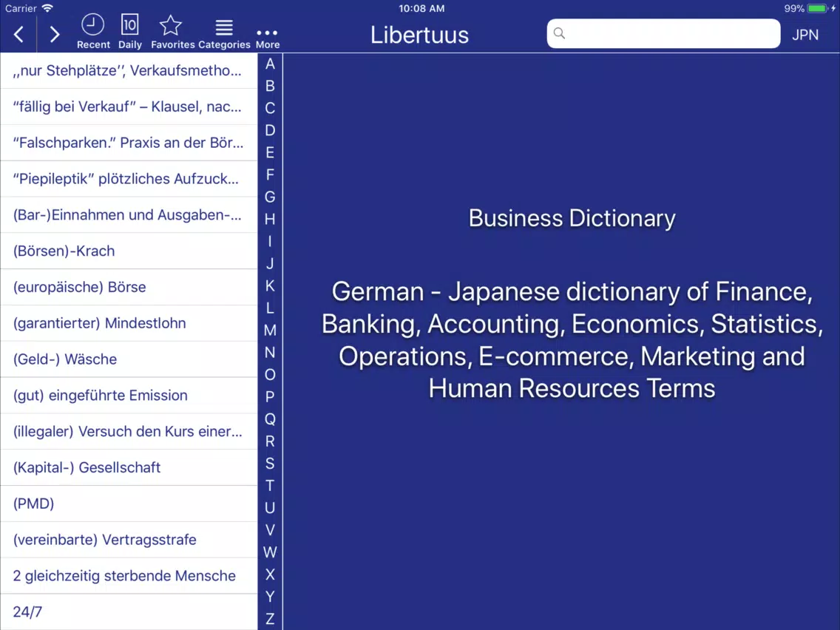Open "(illegaler) Versuch den Kurs einer" entry
Screen dimensions: 840x630
click(x=129, y=431)
